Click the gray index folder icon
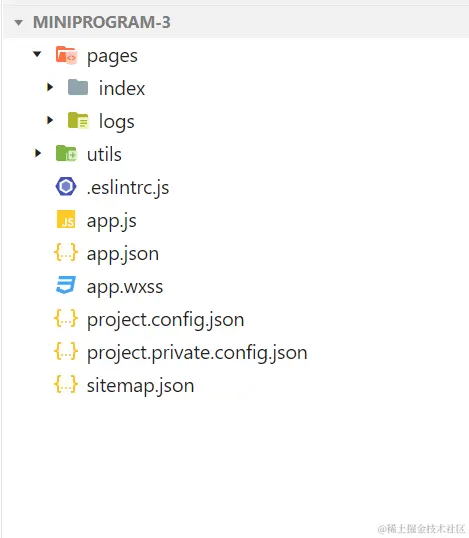Screen dimensions: 469x538 78,87
